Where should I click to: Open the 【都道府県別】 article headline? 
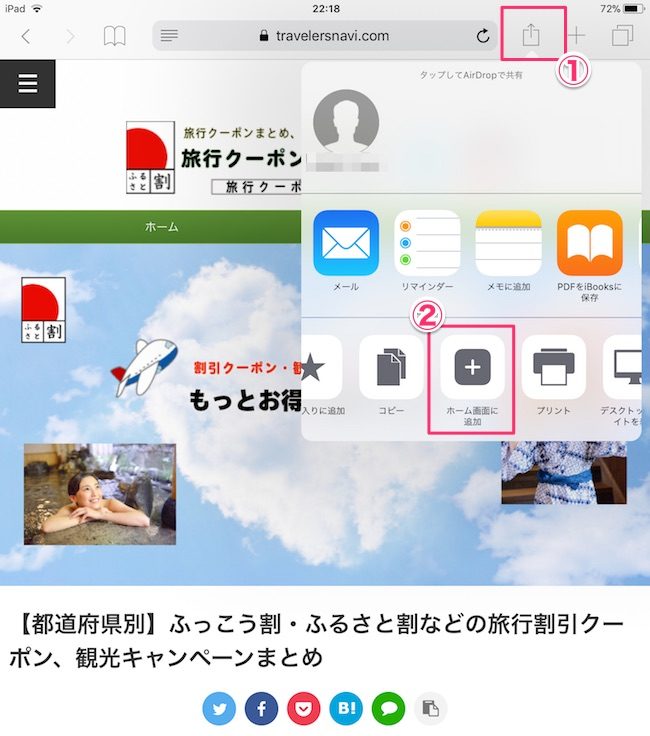click(317, 641)
